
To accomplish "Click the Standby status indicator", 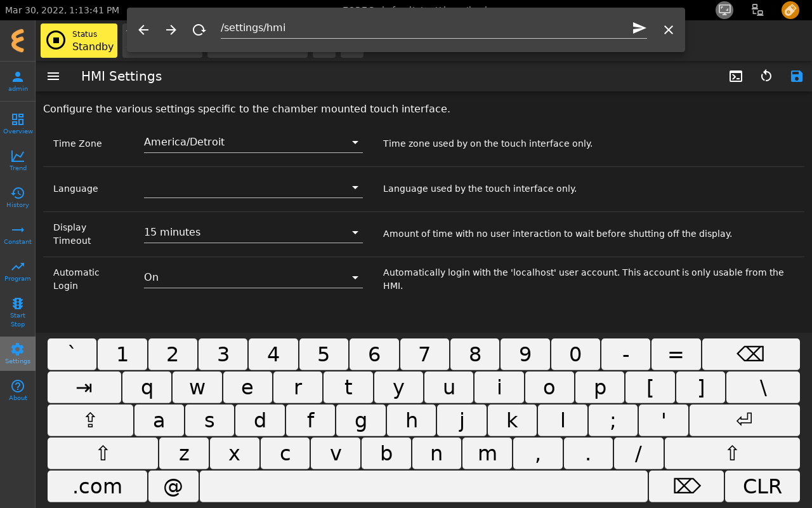I will tap(79, 41).
